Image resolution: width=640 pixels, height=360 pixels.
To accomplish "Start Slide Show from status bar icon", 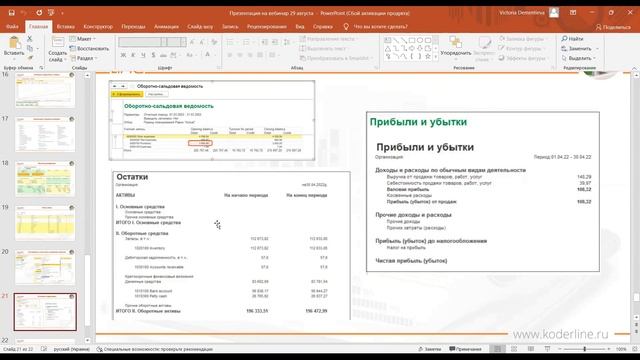I will point(547,349).
